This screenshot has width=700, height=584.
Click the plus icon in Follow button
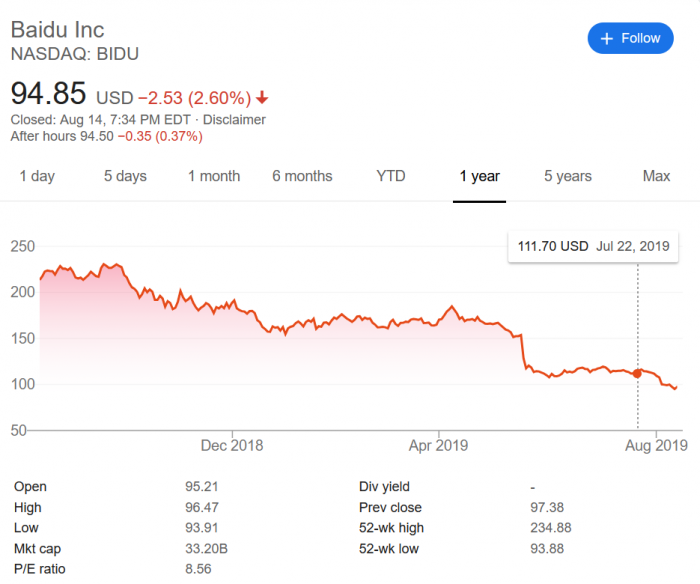click(x=605, y=39)
